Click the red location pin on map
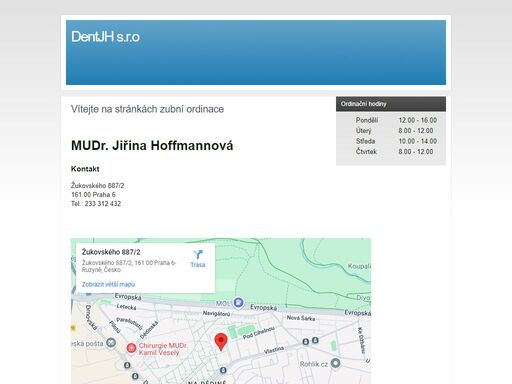The image size is (512, 384). pyautogui.click(x=221, y=342)
